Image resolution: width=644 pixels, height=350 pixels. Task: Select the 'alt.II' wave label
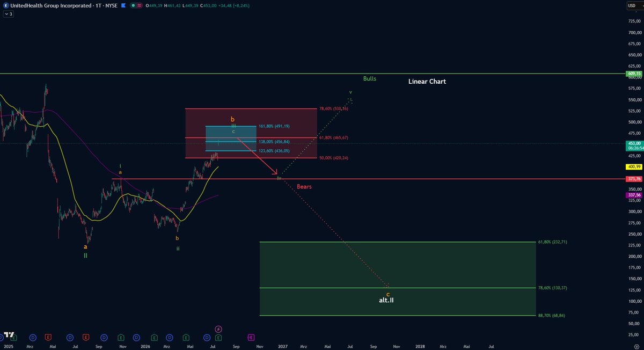point(386,300)
